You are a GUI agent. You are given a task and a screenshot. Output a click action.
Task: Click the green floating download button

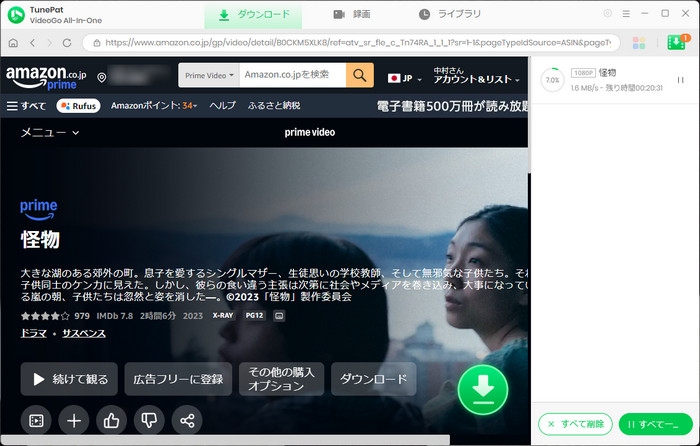coord(483,389)
